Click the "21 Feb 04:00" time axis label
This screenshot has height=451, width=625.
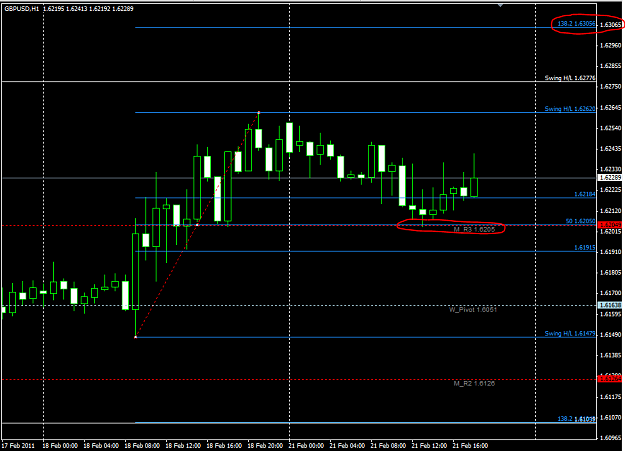tap(347, 445)
